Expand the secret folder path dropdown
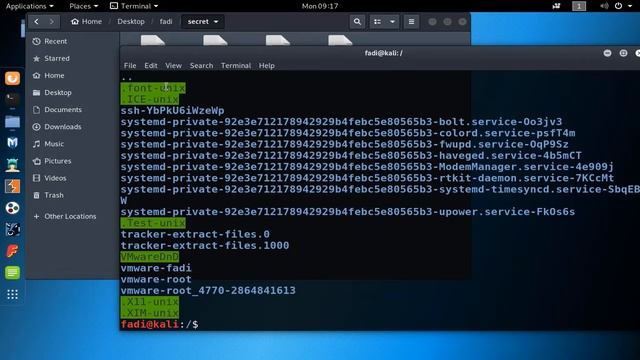 pyautogui.click(x=203, y=22)
